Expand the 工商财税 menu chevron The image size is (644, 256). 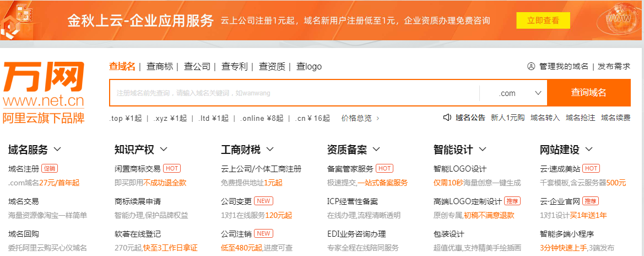coord(270,149)
